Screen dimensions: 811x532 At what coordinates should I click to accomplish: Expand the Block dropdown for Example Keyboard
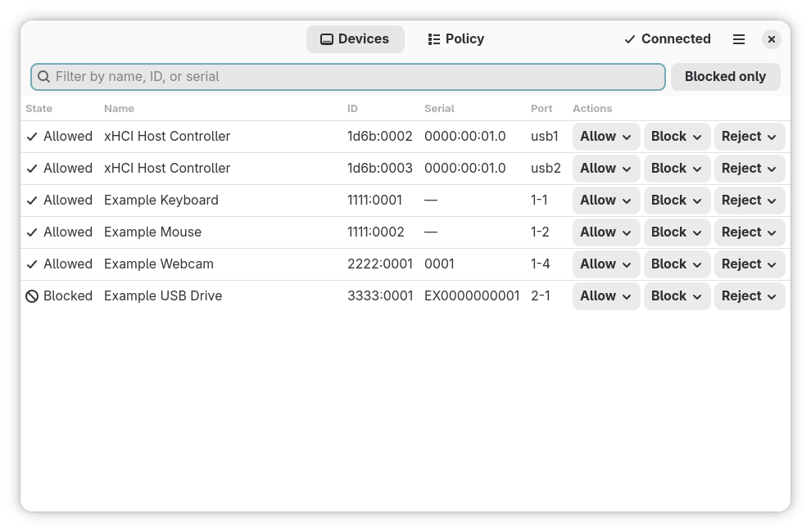pos(677,201)
